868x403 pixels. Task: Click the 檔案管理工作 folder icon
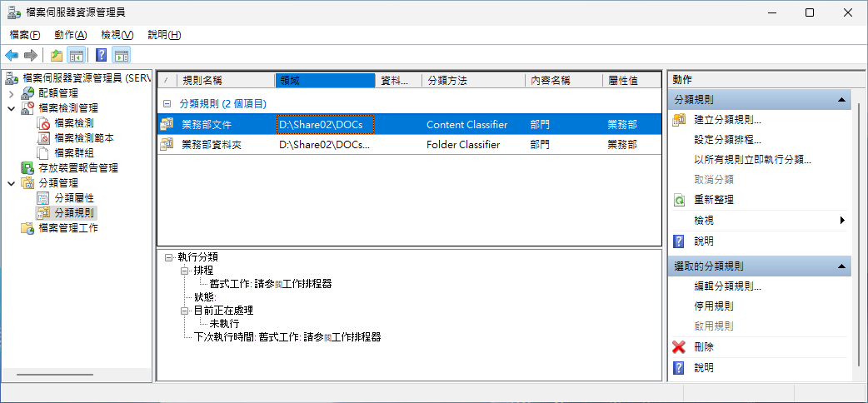(27, 227)
